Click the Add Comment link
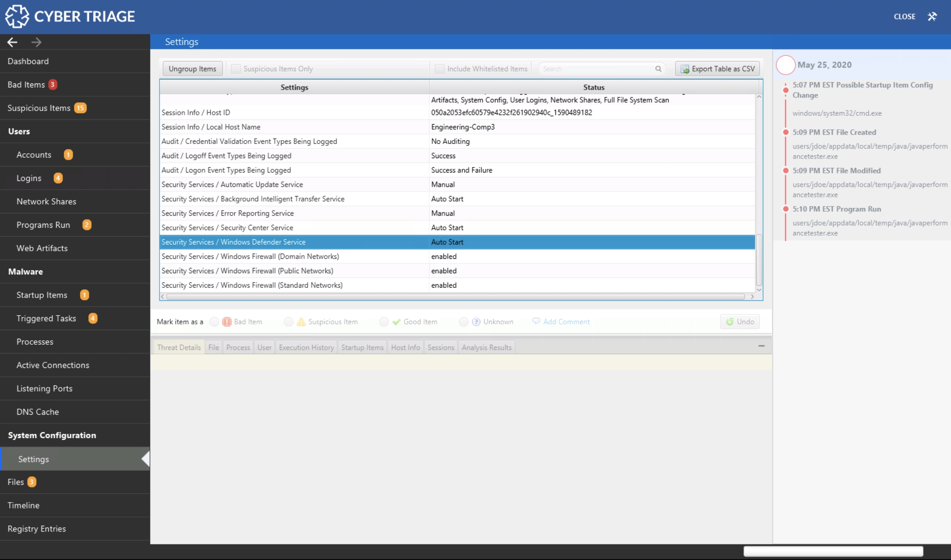This screenshot has width=951, height=560. coord(566,322)
